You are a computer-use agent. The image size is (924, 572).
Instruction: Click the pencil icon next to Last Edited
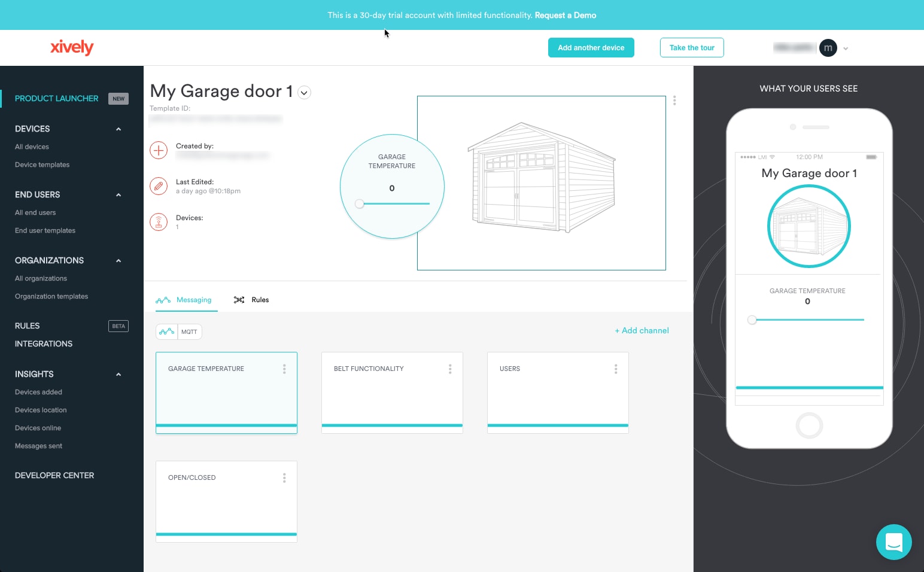pos(158,186)
